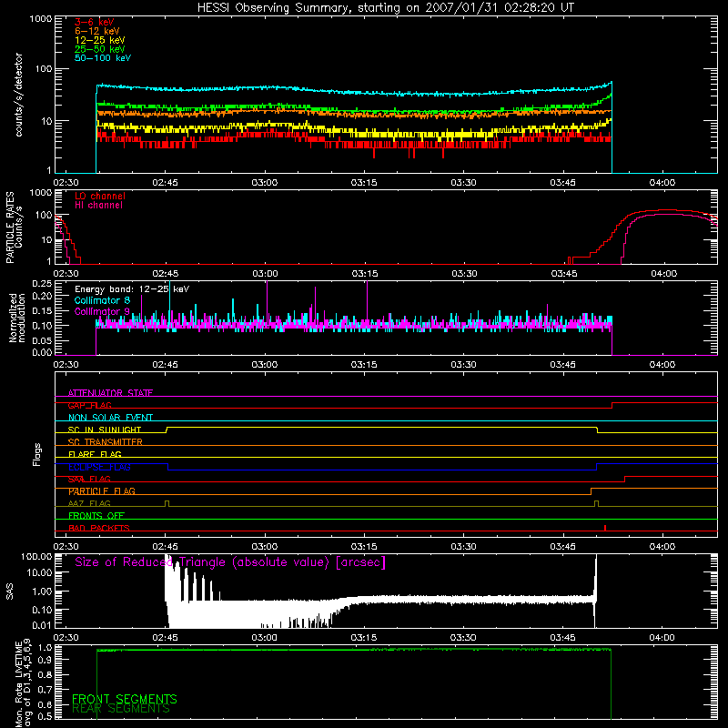The width and height of the screenshot is (728, 728).
Task: Click the 03:45 tick label under the particle rates panel
Action: [x=562, y=274]
